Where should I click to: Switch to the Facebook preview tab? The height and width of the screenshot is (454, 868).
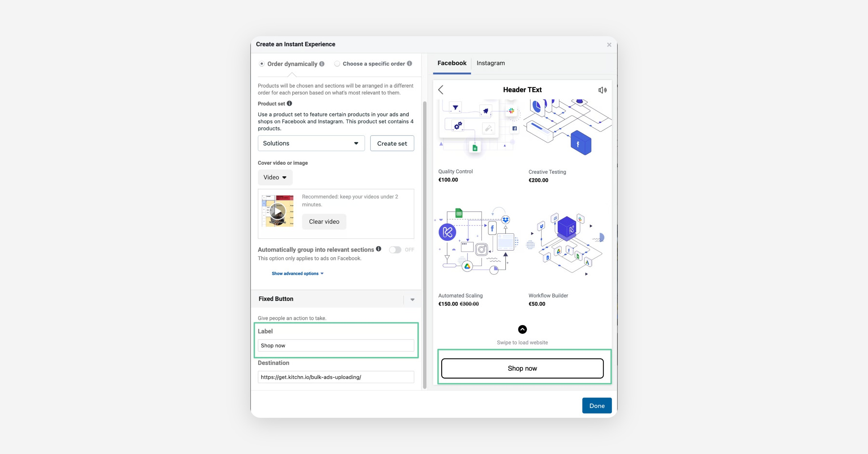click(452, 63)
